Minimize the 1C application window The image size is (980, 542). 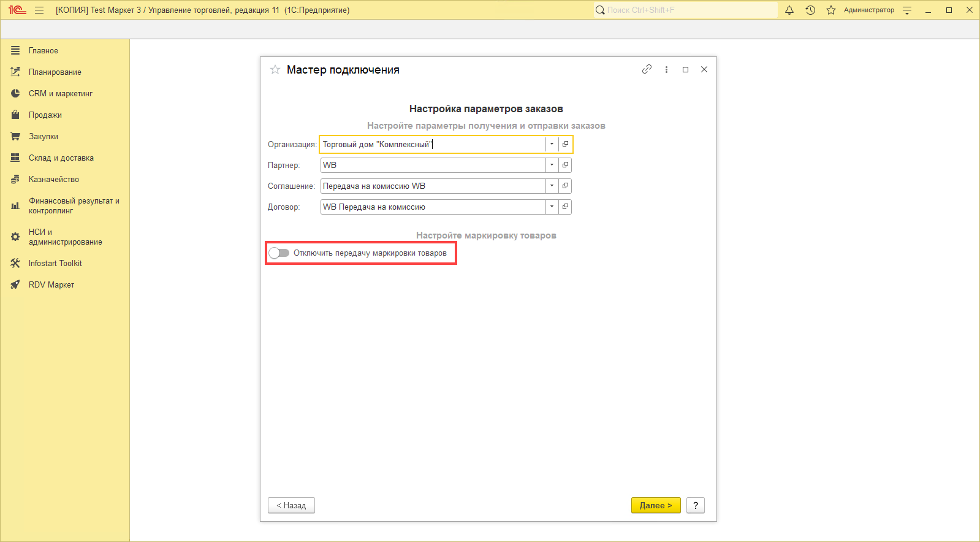[928, 10]
